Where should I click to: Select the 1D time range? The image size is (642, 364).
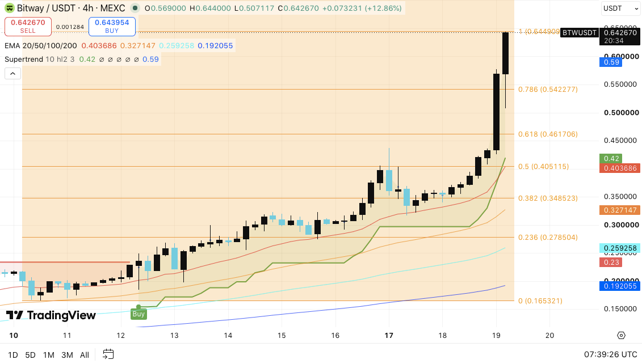tap(12, 355)
